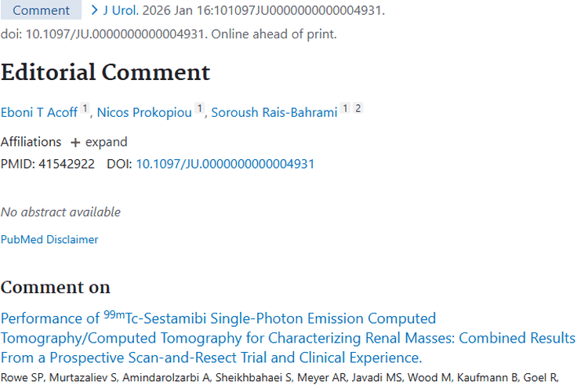The height and width of the screenshot is (392, 588).
Task: Click affiliation superscript 1 after Eboni T Acoff
Action: tap(85, 109)
